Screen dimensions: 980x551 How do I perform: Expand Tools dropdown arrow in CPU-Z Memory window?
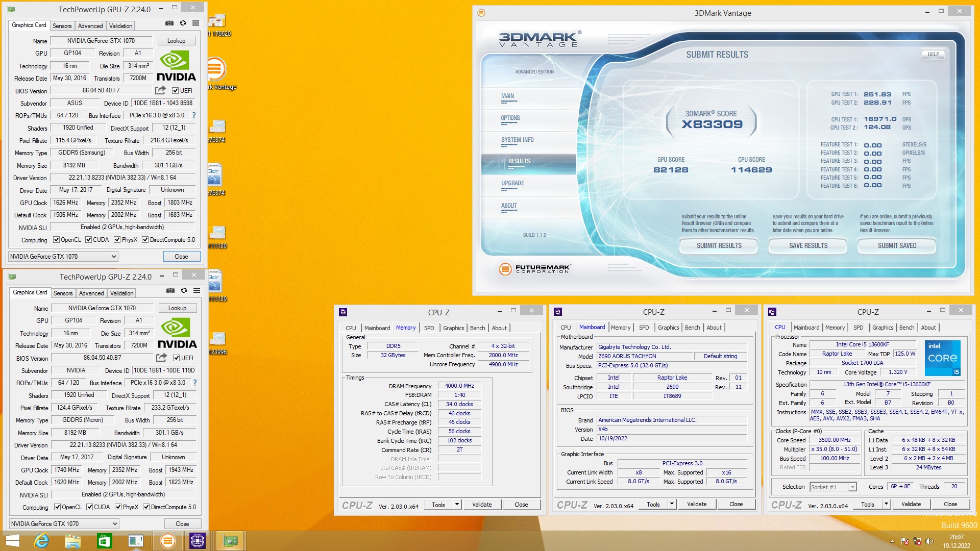(x=457, y=505)
